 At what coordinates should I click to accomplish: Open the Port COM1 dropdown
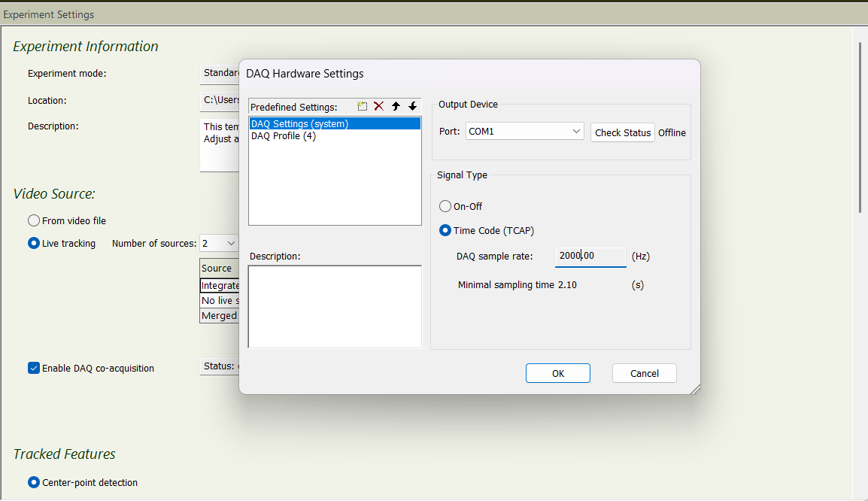[x=524, y=132]
